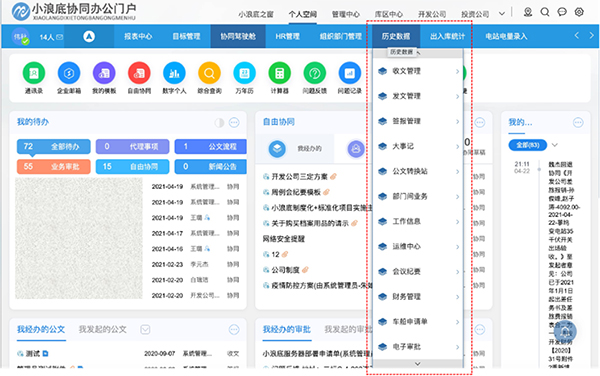Click the location pin icon in the header
This screenshot has height=376, width=600.
click(528, 12)
